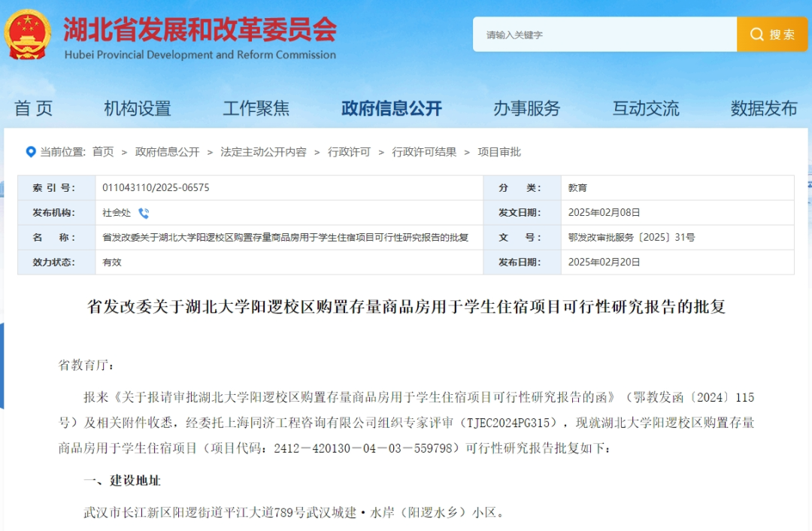Click the site title 湖北省发展和改革委员会
Image resolution: width=812 pixels, height=531 pixels.
tap(199, 30)
